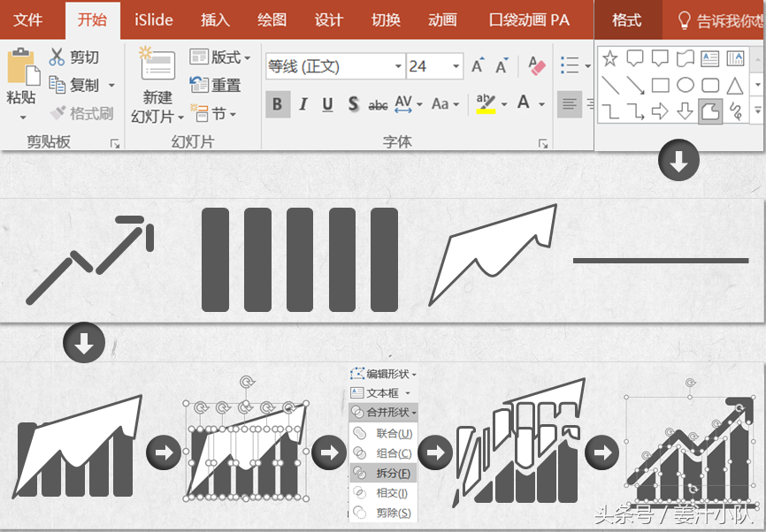Screen dimensions: 766x532
Task: Expand the shapes gallery more arrow
Action: [x=757, y=110]
